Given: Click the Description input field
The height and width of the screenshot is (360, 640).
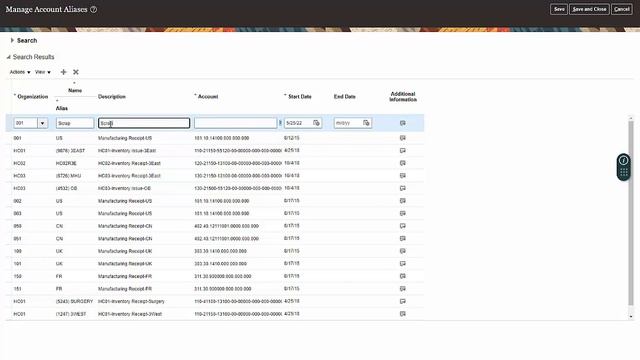Looking at the screenshot, I should coord(144,123).
